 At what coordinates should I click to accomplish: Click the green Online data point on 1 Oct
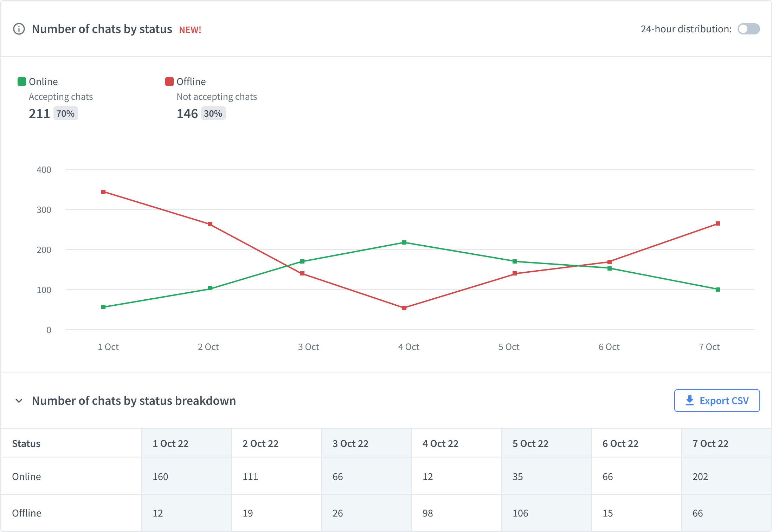coord(103,307)
